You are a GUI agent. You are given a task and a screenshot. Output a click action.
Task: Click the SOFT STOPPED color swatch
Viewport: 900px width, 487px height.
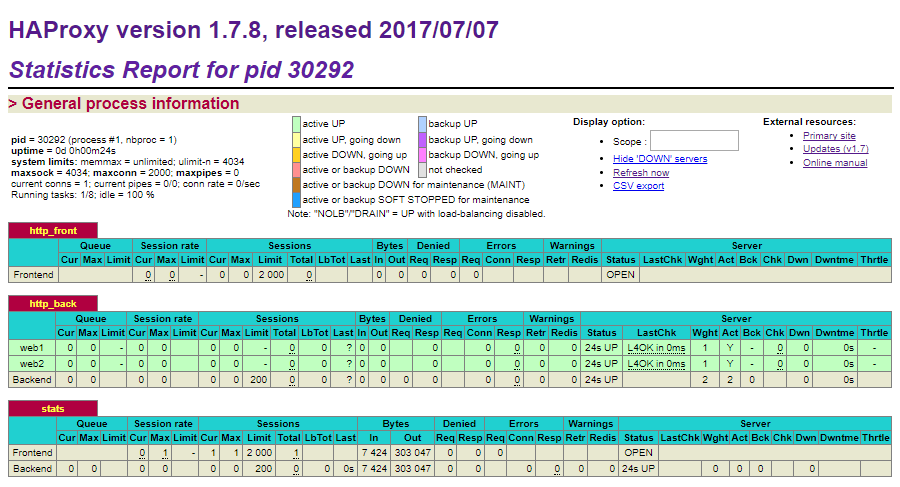pyautogui.click(x=296, y=199)
